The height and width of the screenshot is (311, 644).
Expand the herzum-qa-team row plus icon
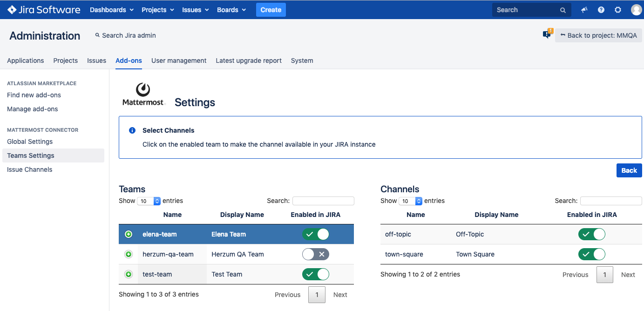[x=129, y=254]
